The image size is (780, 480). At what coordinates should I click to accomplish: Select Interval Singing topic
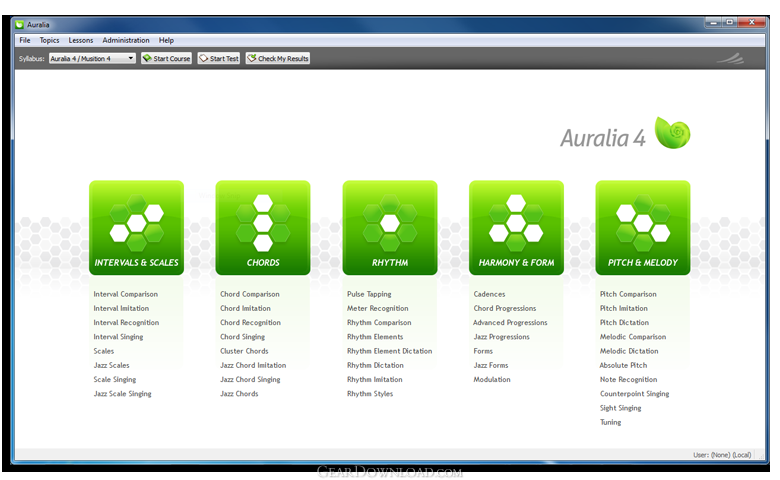click(x=118, y=337)
